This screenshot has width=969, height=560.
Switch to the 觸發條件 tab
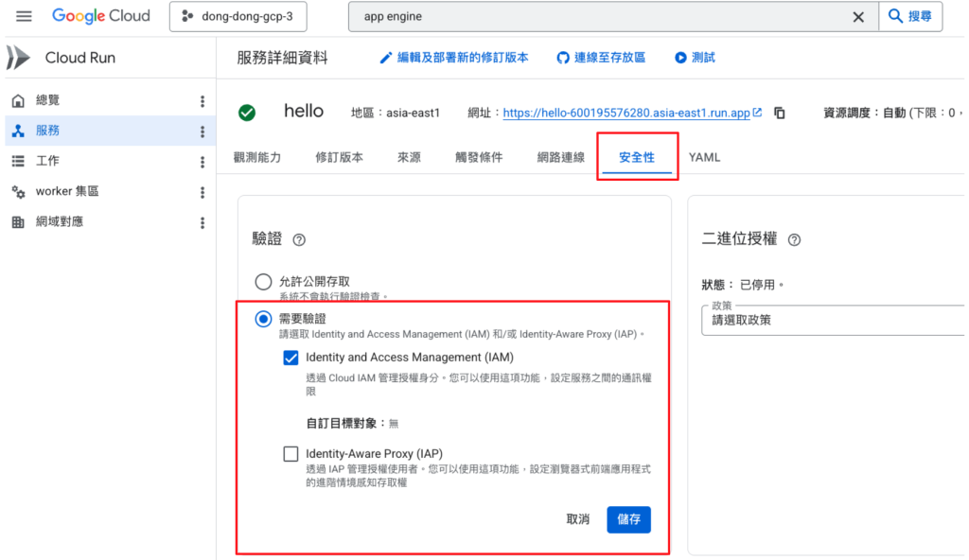coord(479,157)
